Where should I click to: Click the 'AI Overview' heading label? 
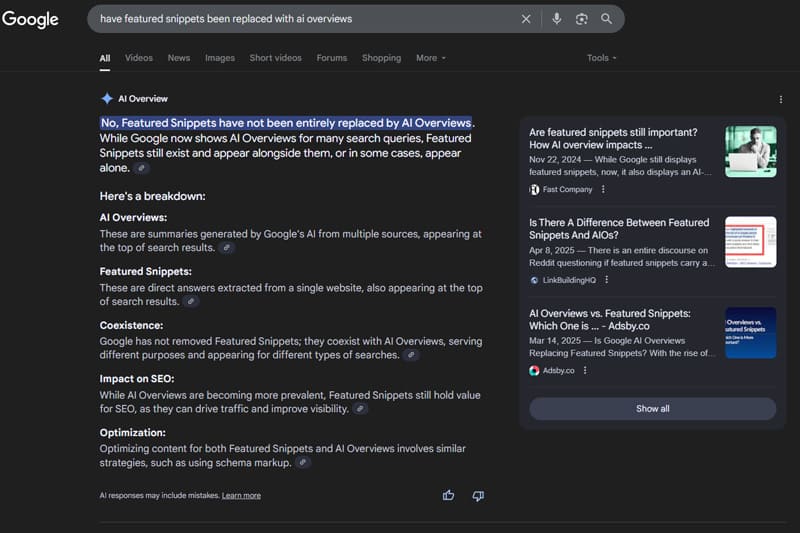(x=143, y=99)
